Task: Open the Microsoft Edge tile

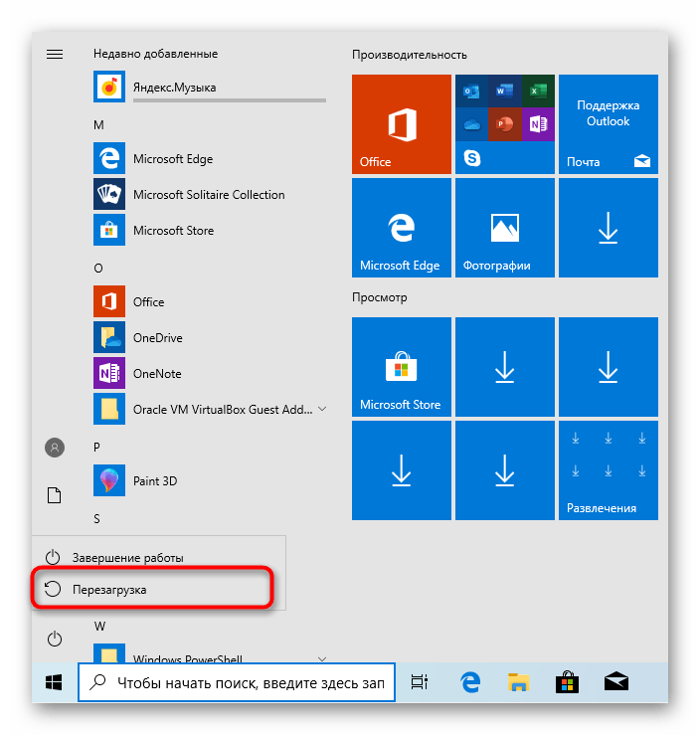Action: (402, 228)
